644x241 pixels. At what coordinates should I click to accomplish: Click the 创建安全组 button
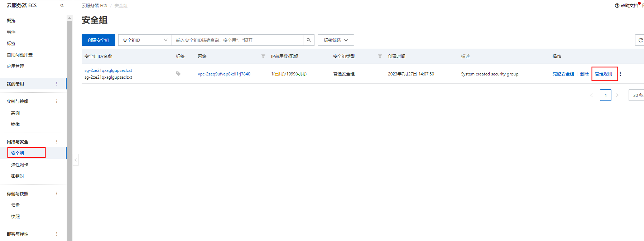coord(98,40)
